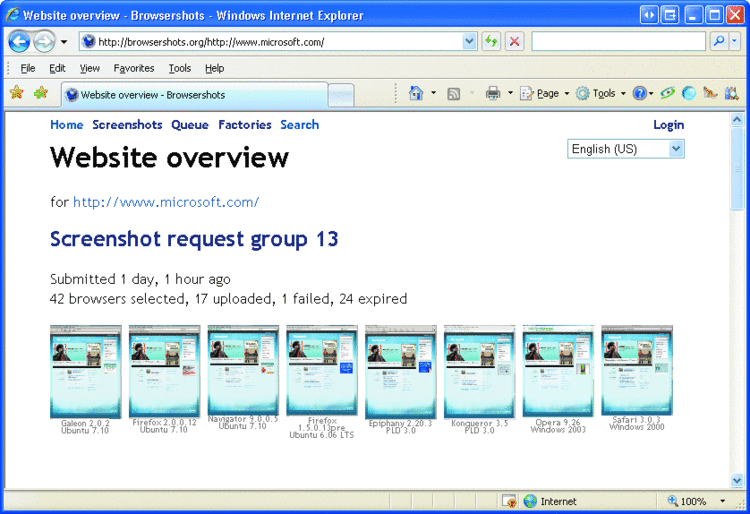Screen dimensions: 750x514
Task: Expand the Print options dropdown arrow
Action: coord(510,93)
